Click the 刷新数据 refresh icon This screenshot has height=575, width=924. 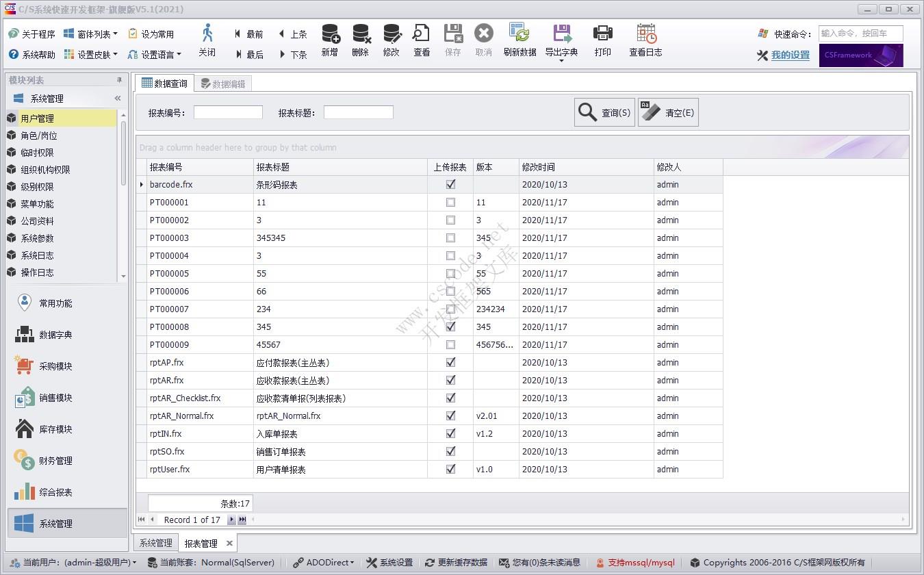520,40
